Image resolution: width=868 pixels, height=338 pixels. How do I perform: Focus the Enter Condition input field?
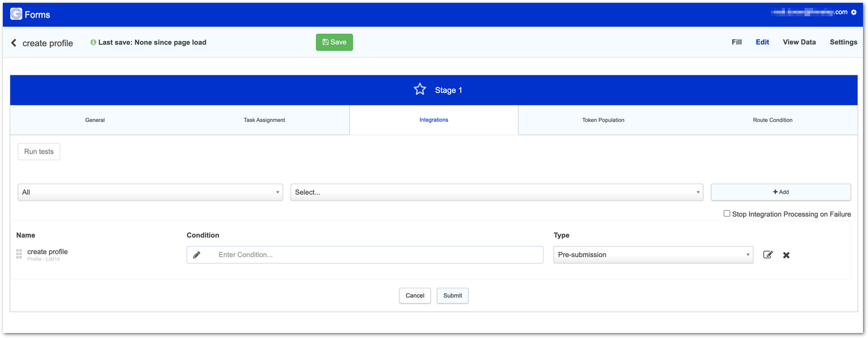pyautogui.click(x=365, y=255)
